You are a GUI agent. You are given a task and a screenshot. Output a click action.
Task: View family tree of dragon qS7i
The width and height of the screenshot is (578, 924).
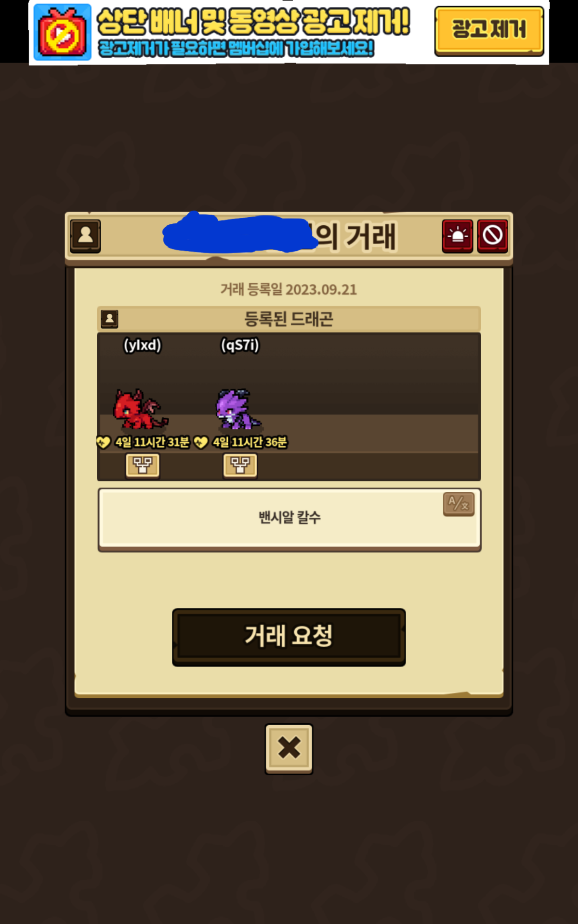click(240, 465)
